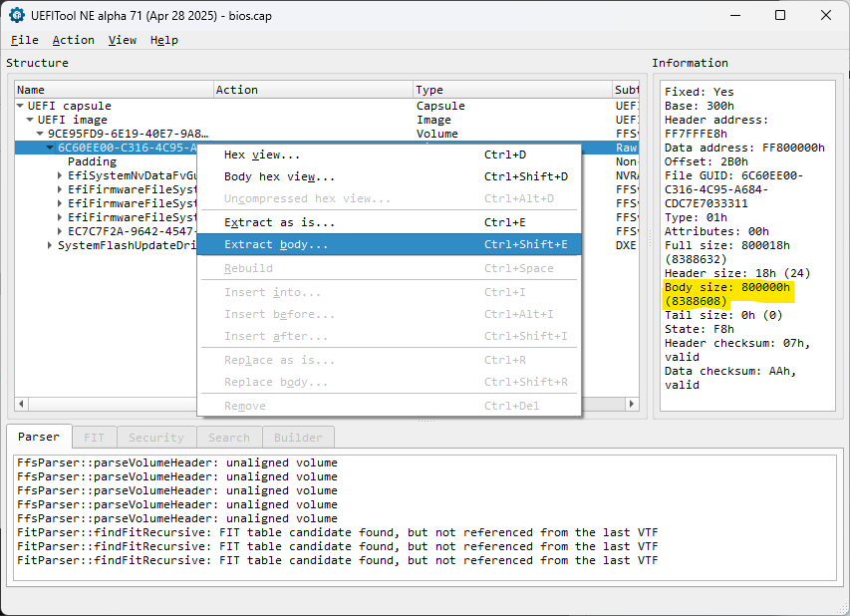Click first parseVolumeHeader unaligned volume message

point(177,463)
